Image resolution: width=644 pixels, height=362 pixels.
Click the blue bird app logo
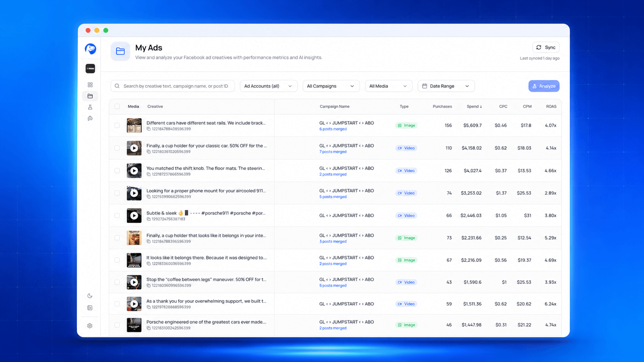[x=91, y=49]
